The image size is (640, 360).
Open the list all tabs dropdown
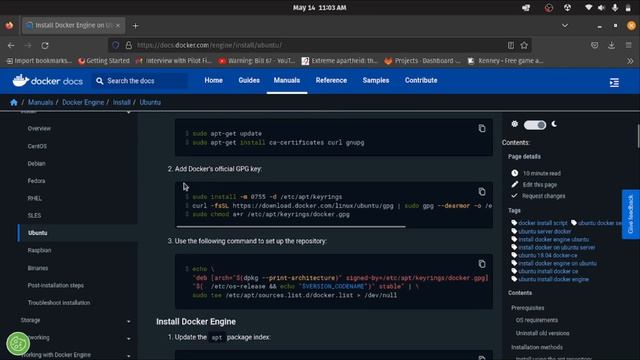(x=565, y=26)
